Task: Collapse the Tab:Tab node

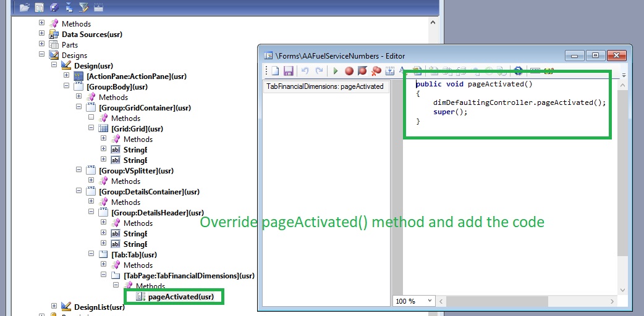Action: click(91, 254)
